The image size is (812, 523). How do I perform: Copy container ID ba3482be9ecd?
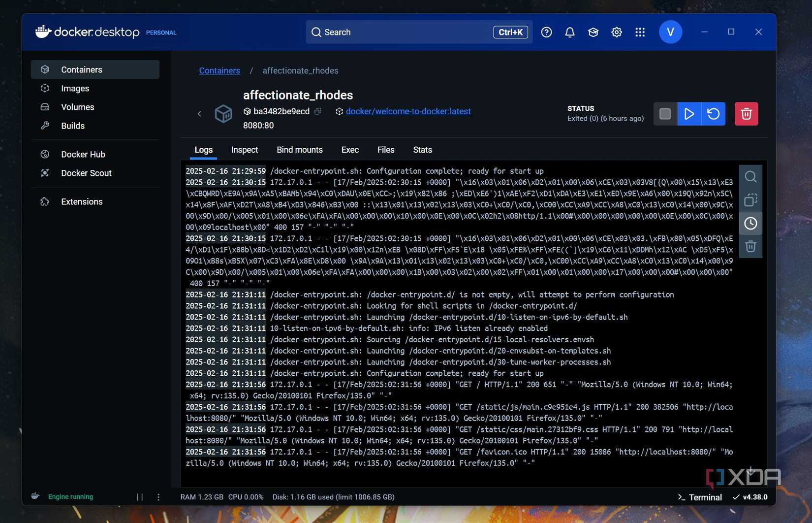318,111
